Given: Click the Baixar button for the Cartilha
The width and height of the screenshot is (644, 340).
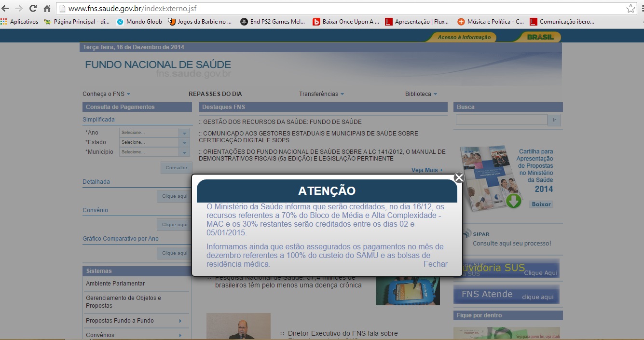Looking at the screenshot, I should [541, 204].
